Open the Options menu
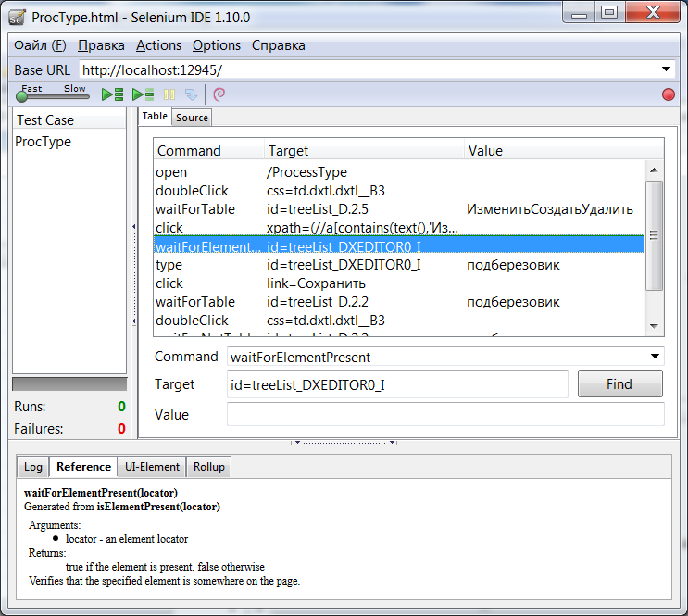 [217, 45]
